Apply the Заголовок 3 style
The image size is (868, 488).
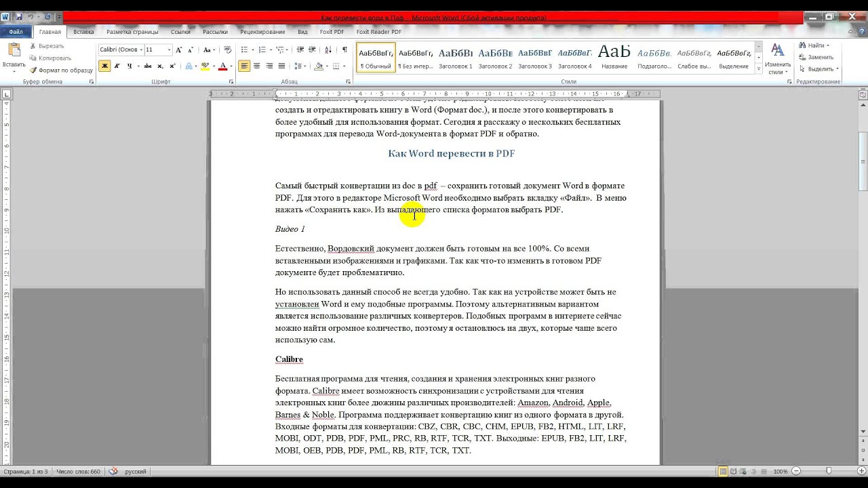(535, 58)
